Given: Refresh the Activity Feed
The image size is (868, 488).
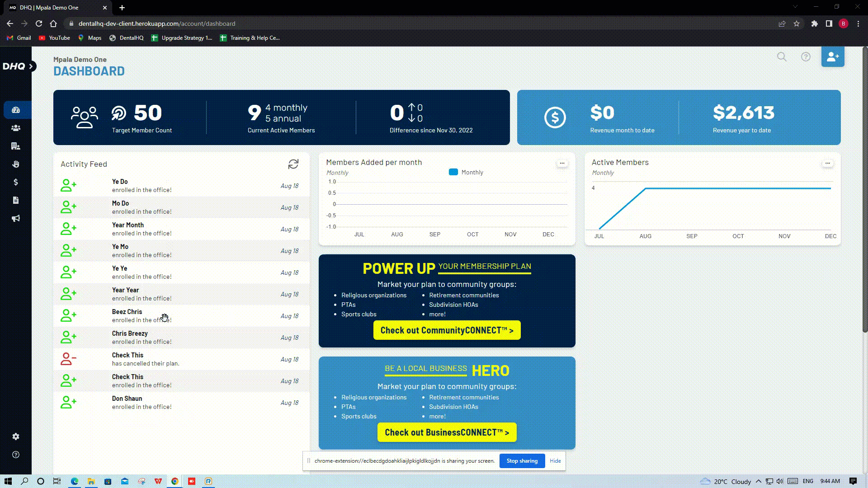Looking at the screenshot, I should [293, 164].
